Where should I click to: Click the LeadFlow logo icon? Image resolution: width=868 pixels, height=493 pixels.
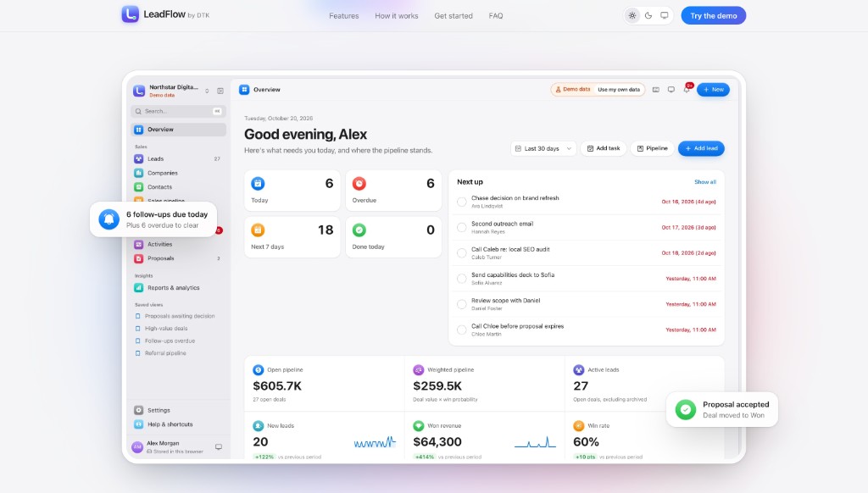(130, 14)
